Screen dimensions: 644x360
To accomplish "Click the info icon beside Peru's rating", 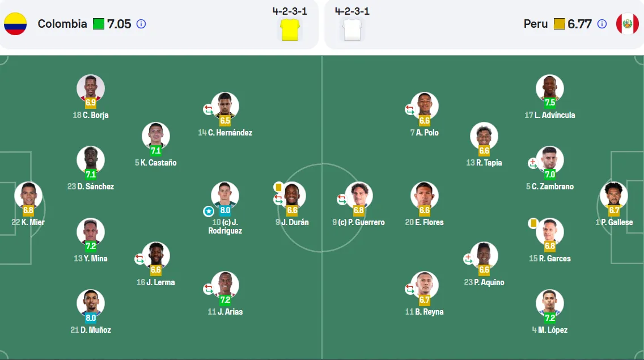I will (x=601, y=24).
